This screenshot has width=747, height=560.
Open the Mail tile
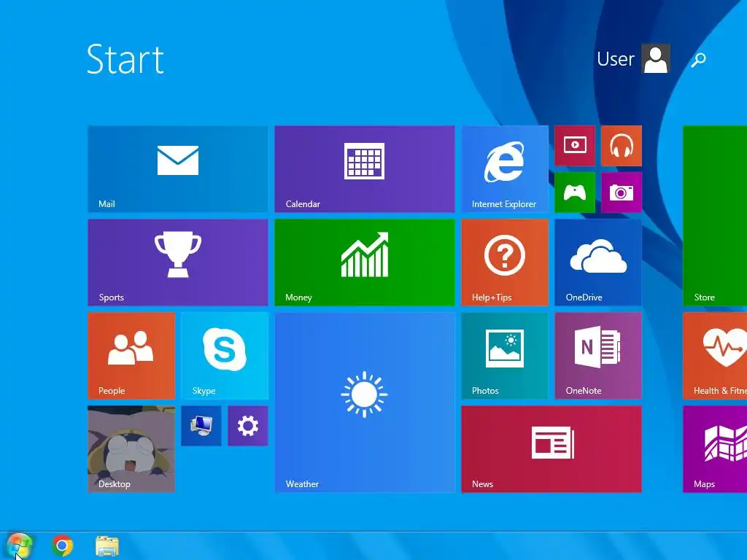coord(178,169)
